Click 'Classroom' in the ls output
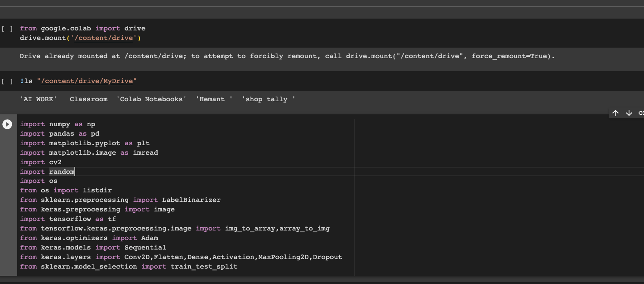 89,99
